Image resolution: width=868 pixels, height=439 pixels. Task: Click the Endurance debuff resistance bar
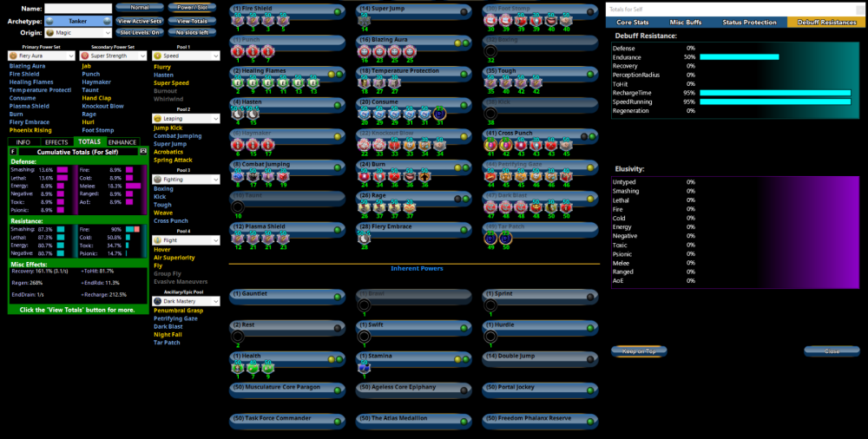coord(739,56)
